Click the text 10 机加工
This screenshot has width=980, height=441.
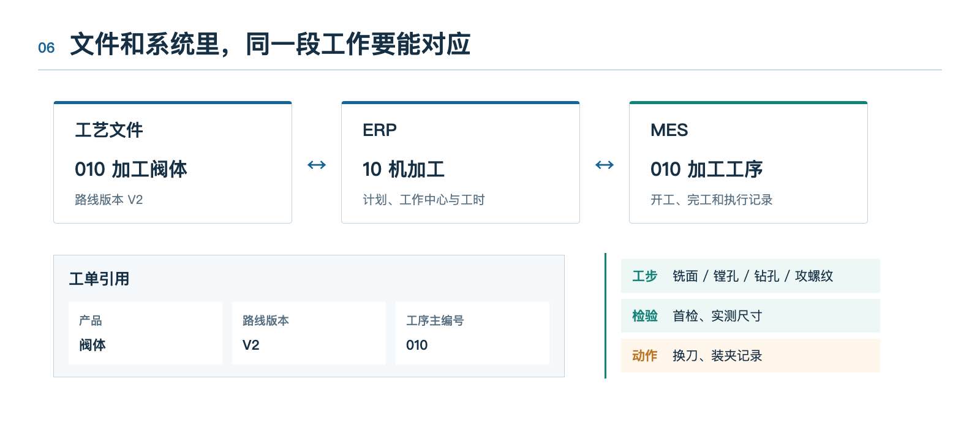(404, 169)
